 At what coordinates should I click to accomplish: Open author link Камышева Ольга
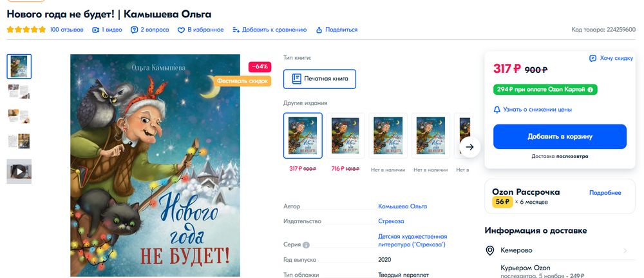pos(402,206)
